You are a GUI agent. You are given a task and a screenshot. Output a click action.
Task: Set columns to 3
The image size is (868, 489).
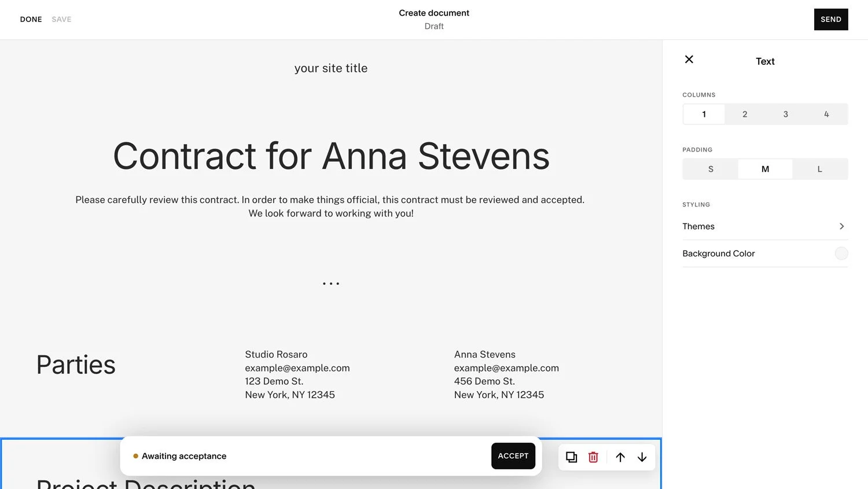coord(785,114)
